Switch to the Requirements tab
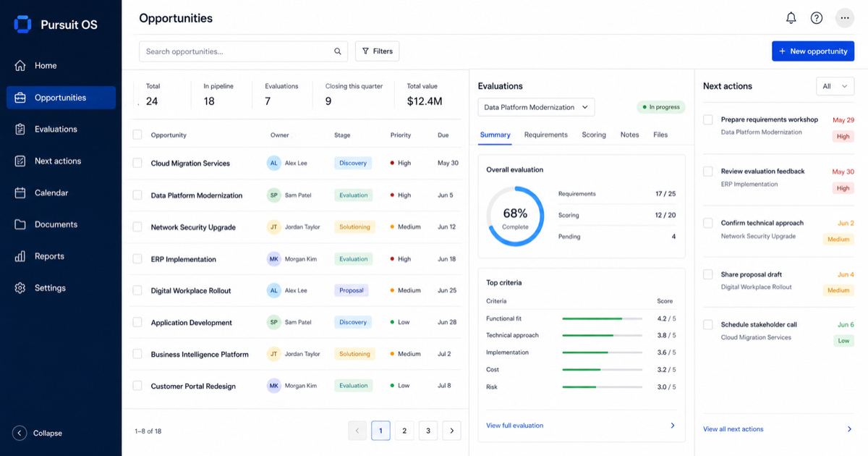The height and width of the screenshot is (456, 868). click(x=546, y=135)
